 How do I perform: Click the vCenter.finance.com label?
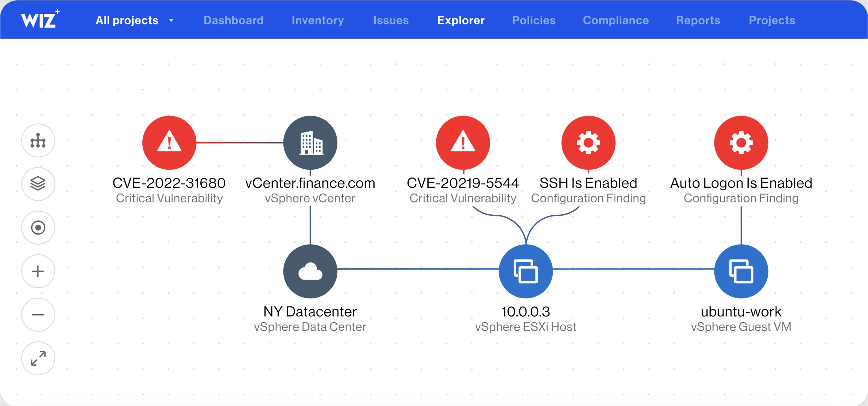pyautogui.click(x=310, y=183)
